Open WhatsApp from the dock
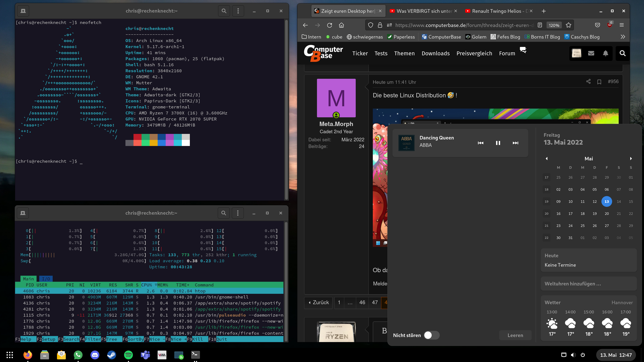 (78, 355)
